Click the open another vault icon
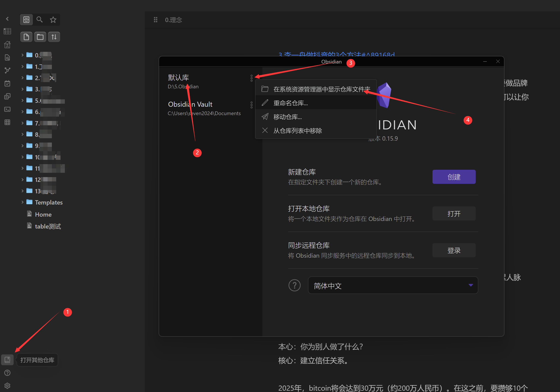Screen dimensions: 560x392 [7, 360]
